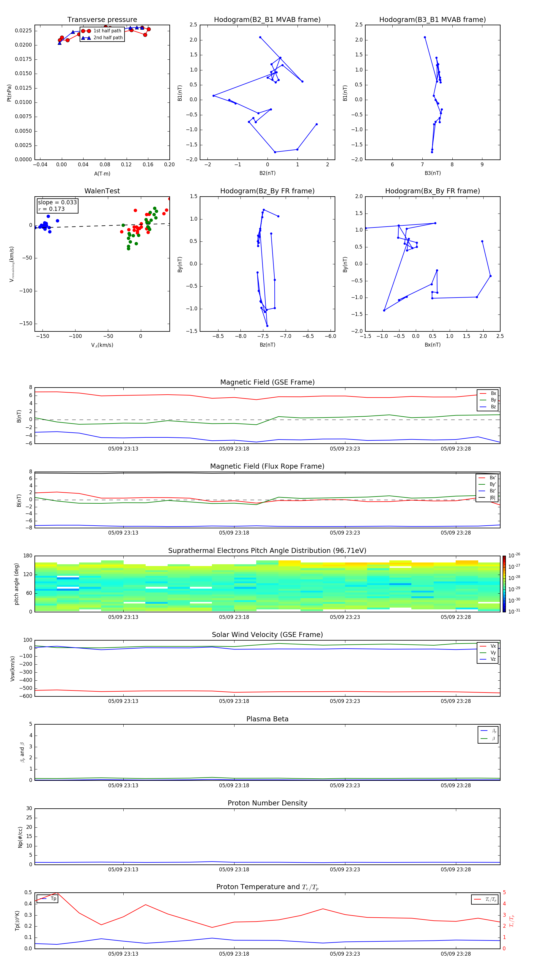The height and width of the screenshot is (980, 535).
Task: Click the "Magnetic Field (GSE Frame)" title
Action: click(x=267, y=382)
